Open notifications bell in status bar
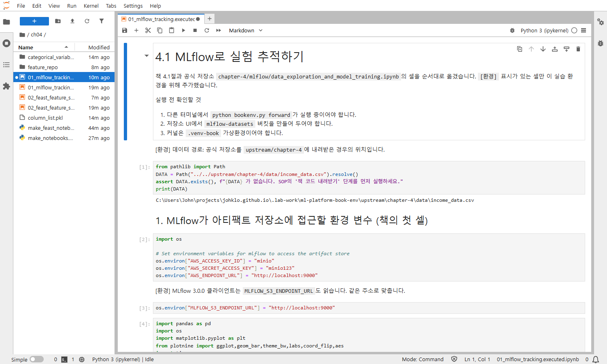Screen dimensions: 607x364 coord(596,359)
